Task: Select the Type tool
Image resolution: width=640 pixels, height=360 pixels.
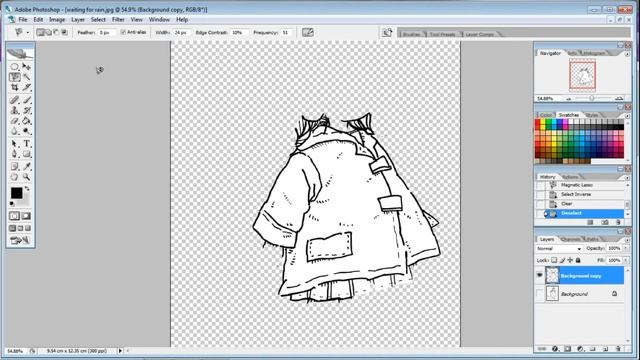Action: (27, 144)
